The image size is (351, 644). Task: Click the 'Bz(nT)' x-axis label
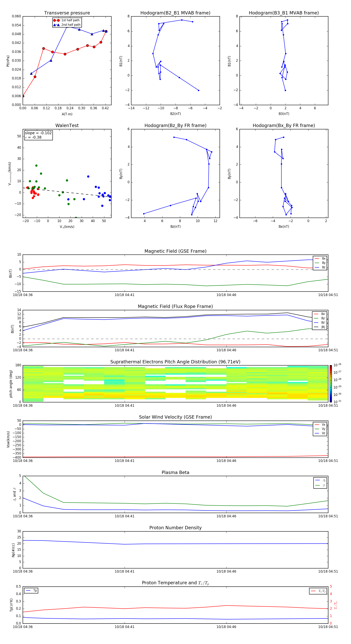pos(175,227)
